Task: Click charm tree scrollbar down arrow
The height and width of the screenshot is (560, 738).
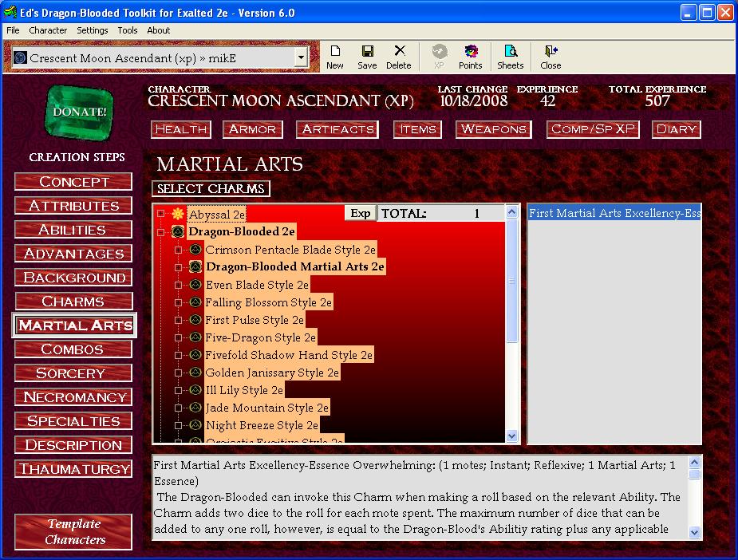Action: 512,436
